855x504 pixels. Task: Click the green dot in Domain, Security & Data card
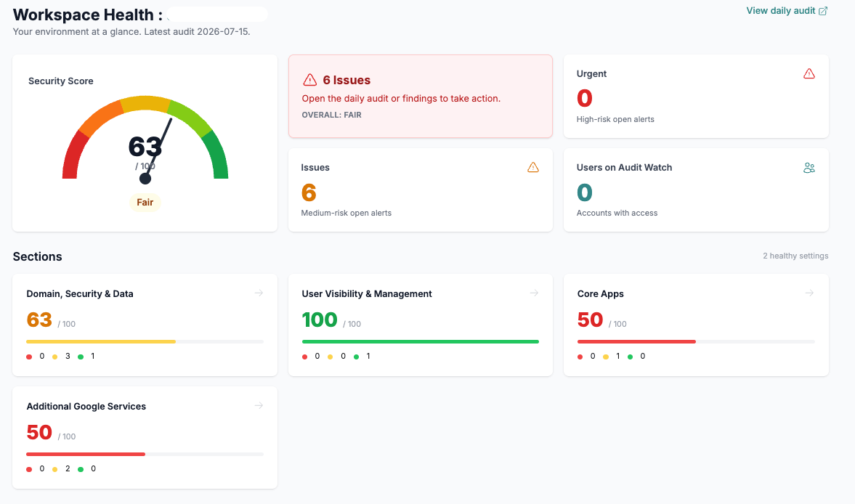click(x=81, y=357)
